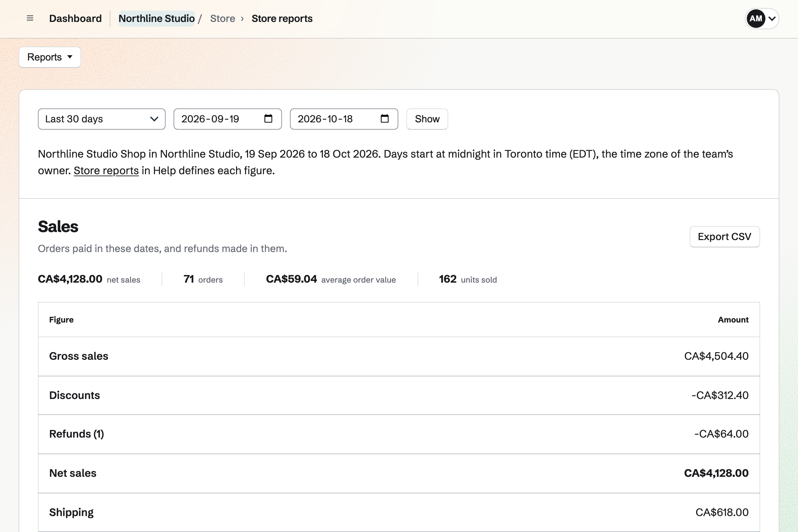This screenshot has height=532, width=798.
Task: Focus the start date field 2026-09-19
Action: tap(227, 119)
